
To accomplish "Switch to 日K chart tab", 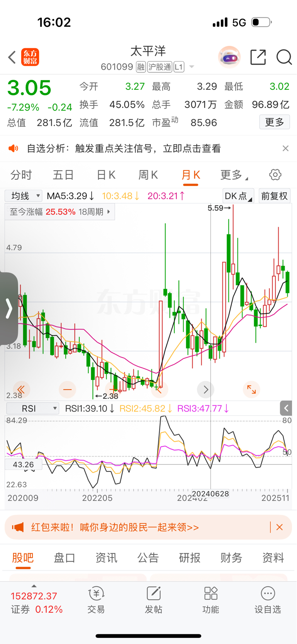I will [x=106, y=175].
